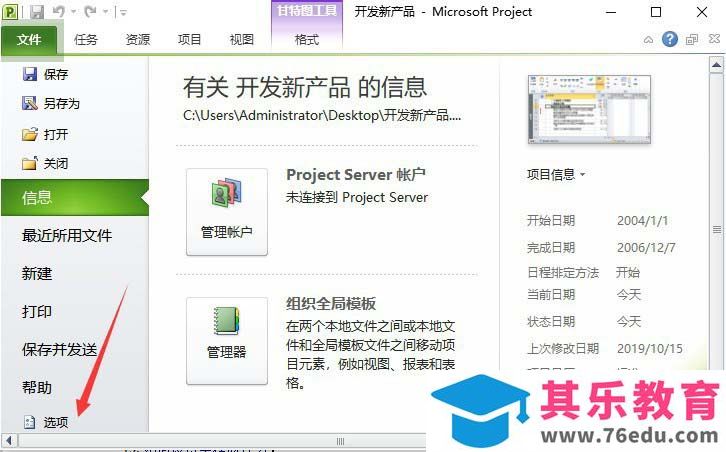Viewport: 726px width, 452px height.
Task: Click the vertical scrollbar thumb grip
Action: pyautogui.click(x=717, y=229)
